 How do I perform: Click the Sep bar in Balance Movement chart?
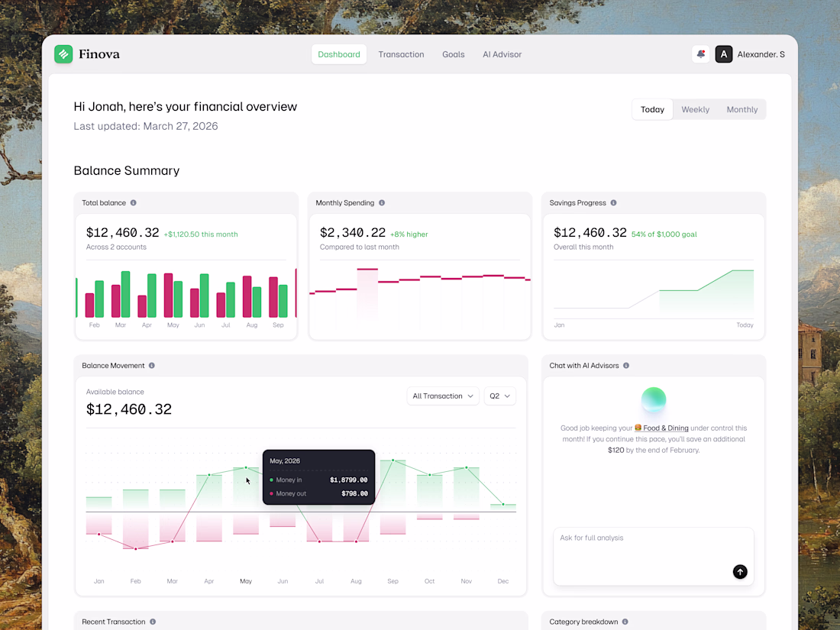click(x=393, y=496)
